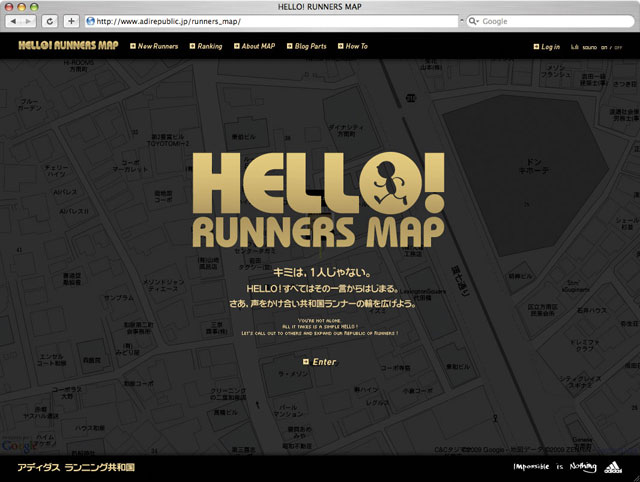This screenshot has width=640, height=482.
Task: Click the large HELLO! RUNNERS MAP logo
Action: [318, 200]
